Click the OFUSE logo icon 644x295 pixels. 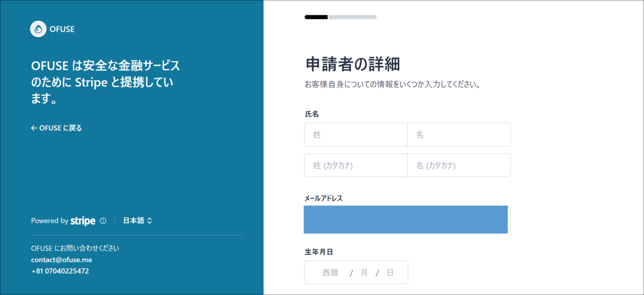point(39,29)
